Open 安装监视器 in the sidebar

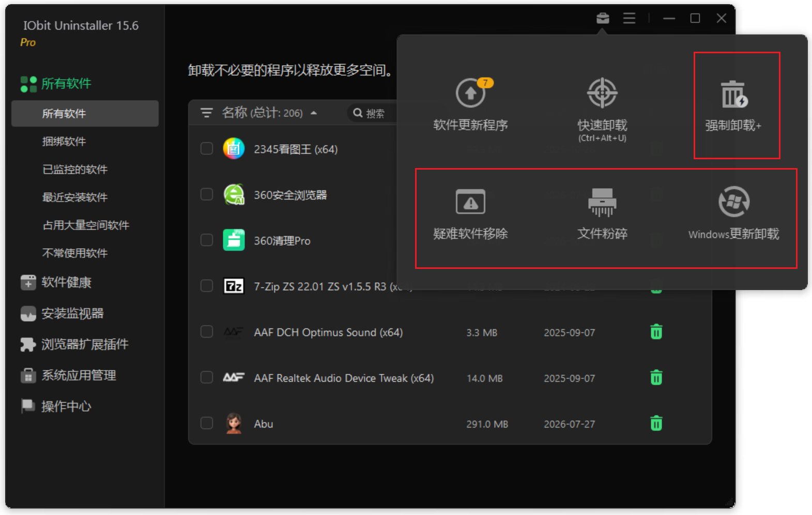62,313
